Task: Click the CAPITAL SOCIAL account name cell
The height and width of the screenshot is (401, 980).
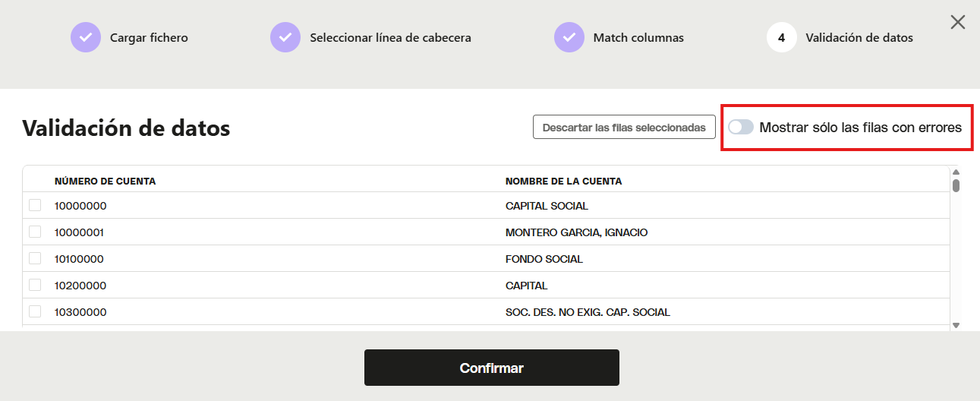Action: pos(547,206)
